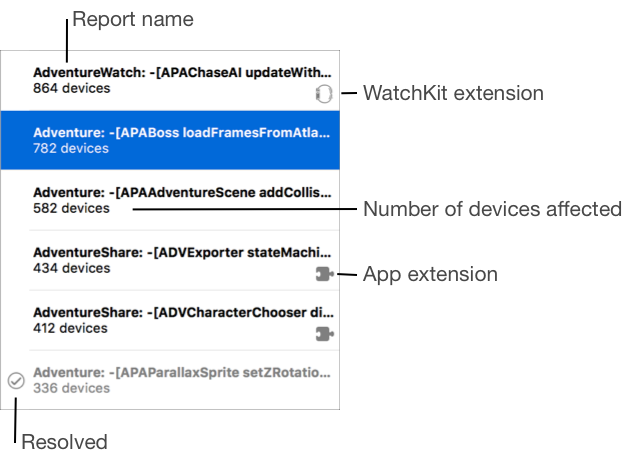Click the '434 devices' count

72,268
